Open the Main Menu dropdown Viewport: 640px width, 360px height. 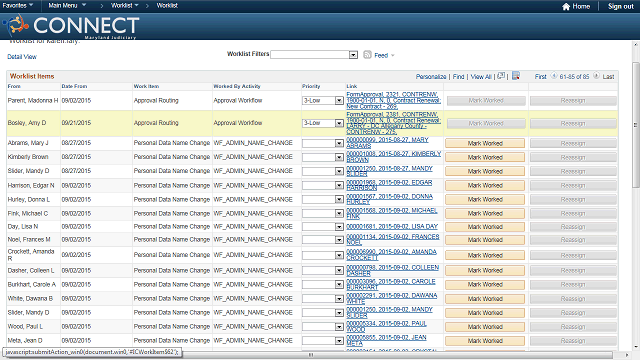[67, 5]
